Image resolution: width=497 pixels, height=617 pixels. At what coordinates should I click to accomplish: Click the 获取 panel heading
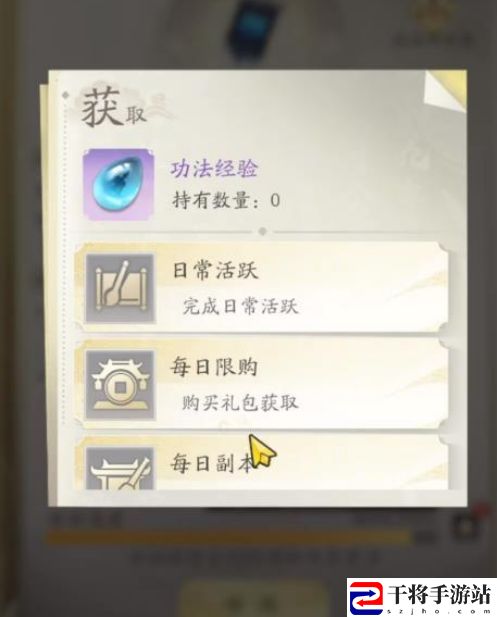coord(114,107)
